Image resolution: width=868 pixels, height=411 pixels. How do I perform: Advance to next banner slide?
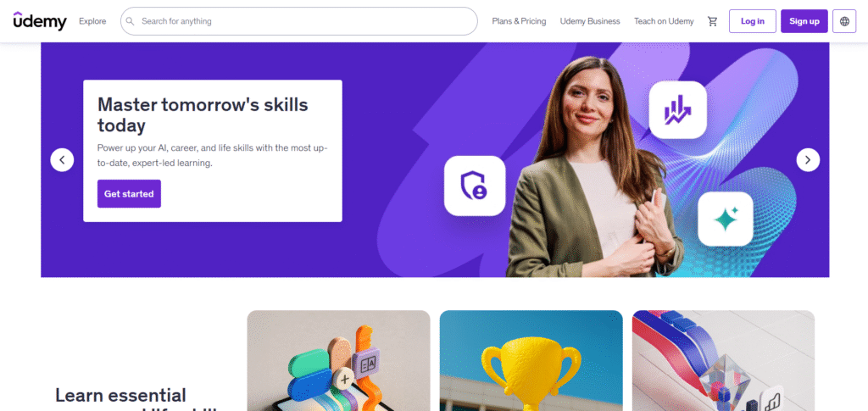[x=808, y=160]
